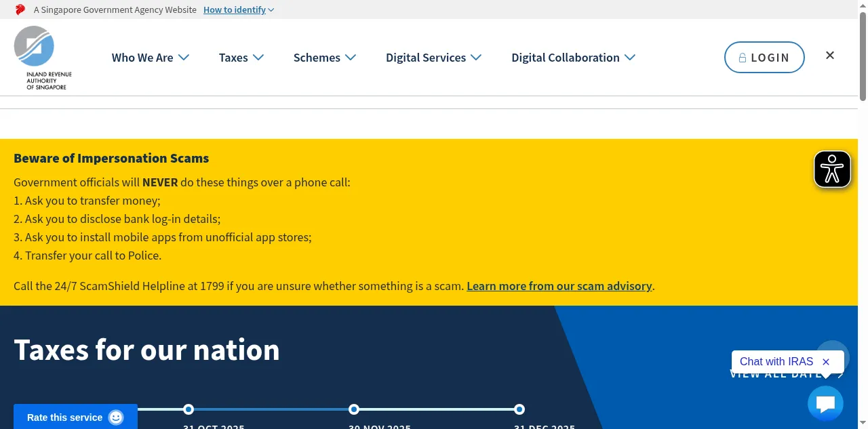Click the Transfer your call to Police line
The height and width of the screenshot is (429, 868).
pos(87,256)
